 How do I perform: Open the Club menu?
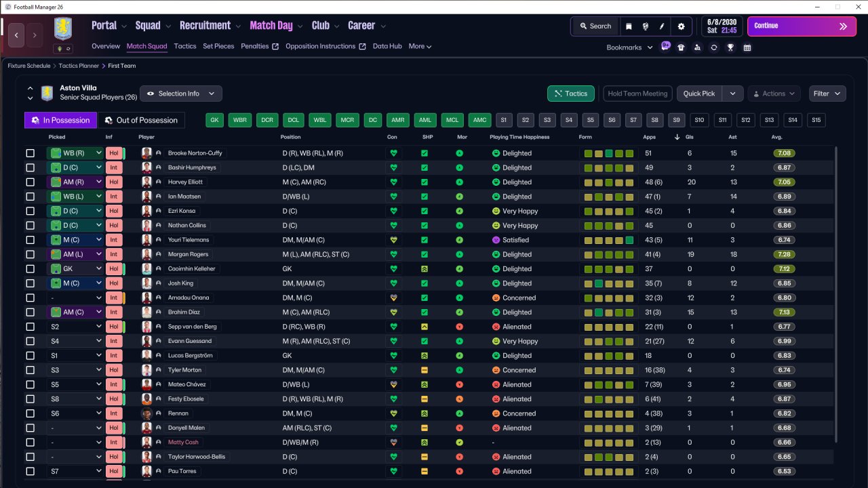pos(325,26)
